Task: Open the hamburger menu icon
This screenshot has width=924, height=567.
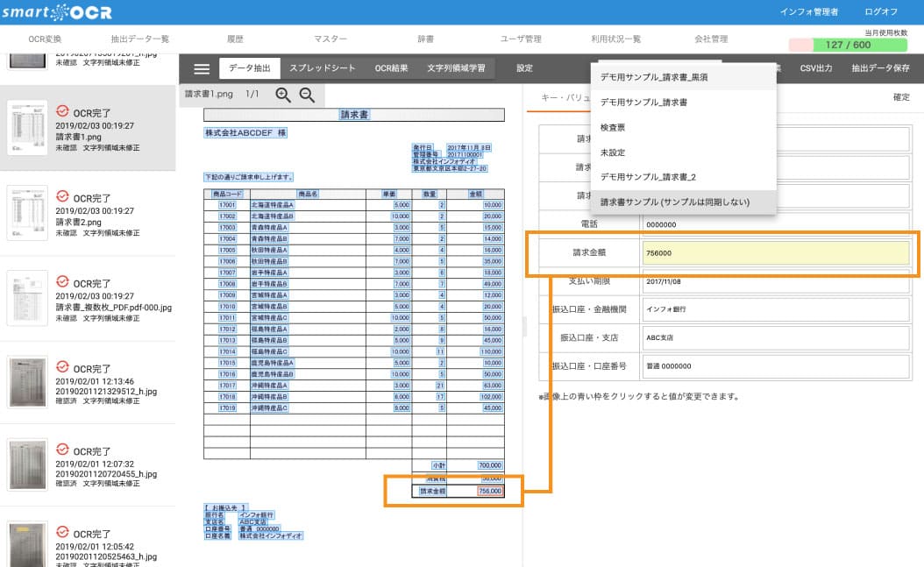Action: [x=202, y=69]
